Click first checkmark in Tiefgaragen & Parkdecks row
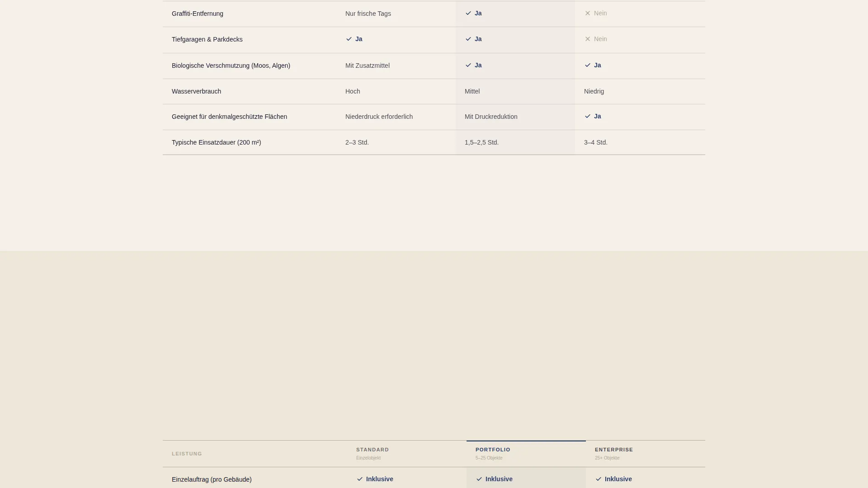This screenshot has width=868, height=488. [x=349, y=39]
